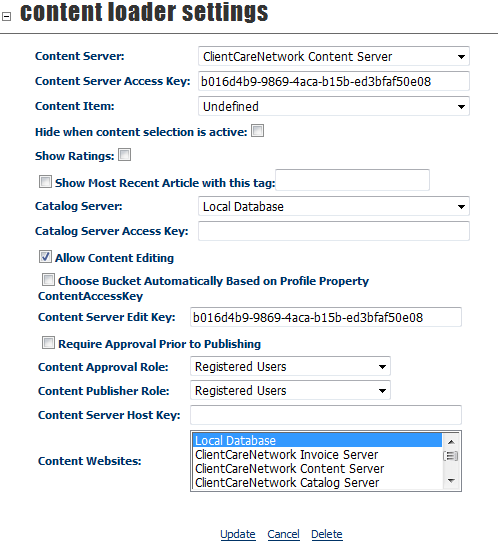Collapse the content loader settings section
Screen dimensions: 498x553
(x=6, y=17)
